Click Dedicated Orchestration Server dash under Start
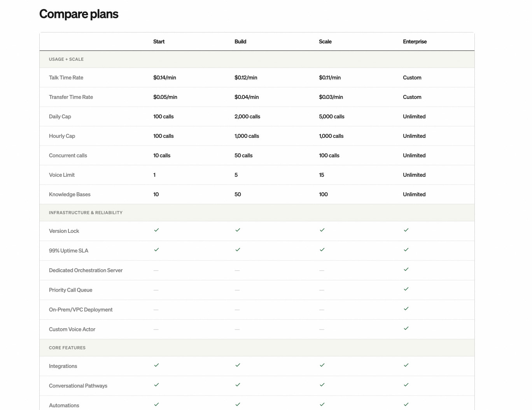The height and width of the screenshot is (410, 532). click(156, 270)
